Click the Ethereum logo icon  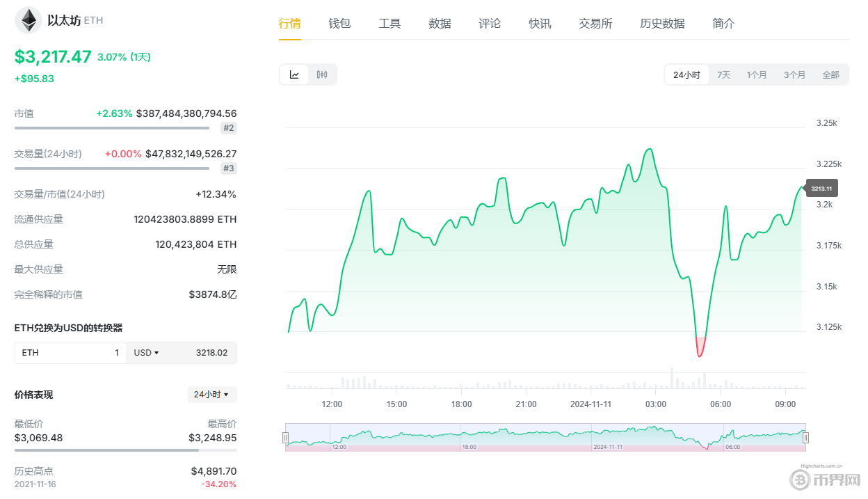29,20
